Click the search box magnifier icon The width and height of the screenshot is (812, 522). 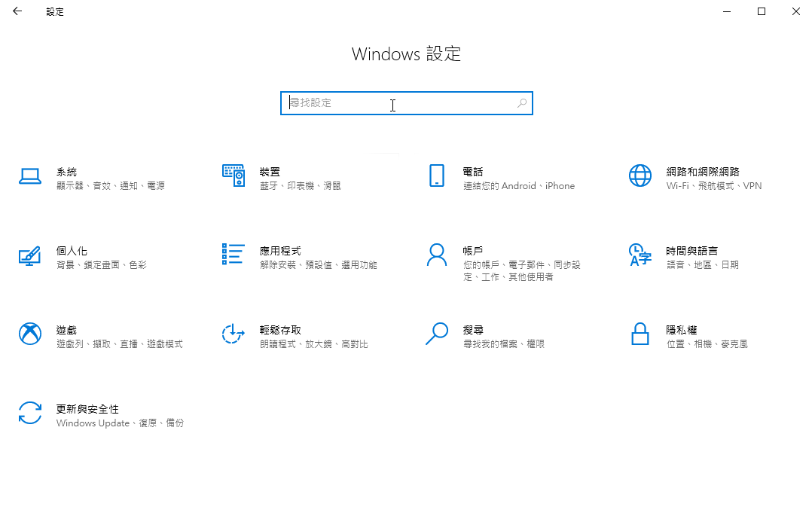tap(522, 103)
